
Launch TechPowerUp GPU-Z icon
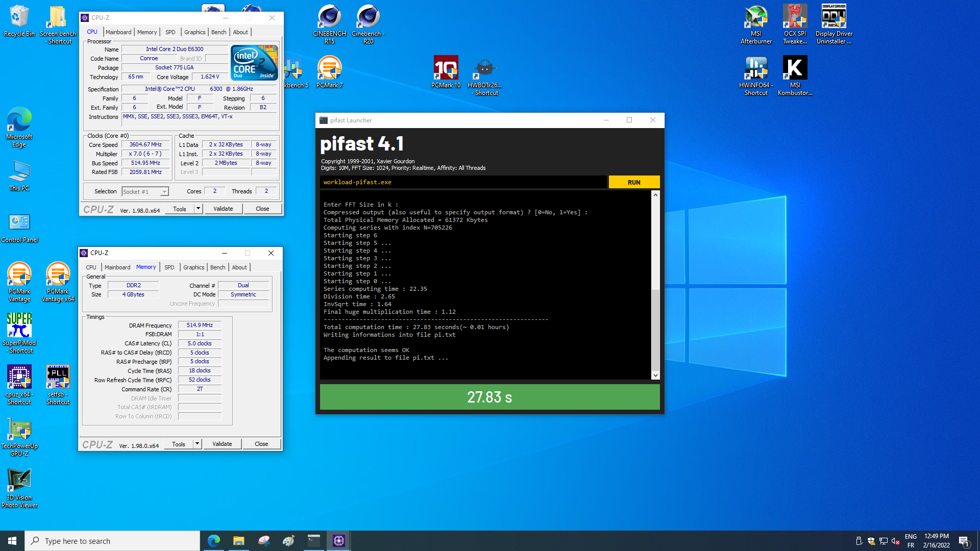pyautogui.click(x=19, y=436)
